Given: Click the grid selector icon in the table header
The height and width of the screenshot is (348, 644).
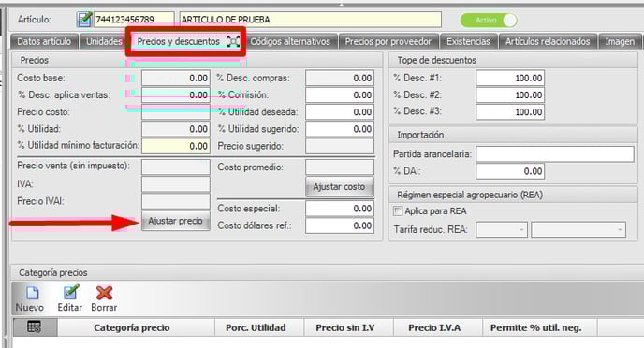Looking at the screenshot, I should click(x=34, y=327).
